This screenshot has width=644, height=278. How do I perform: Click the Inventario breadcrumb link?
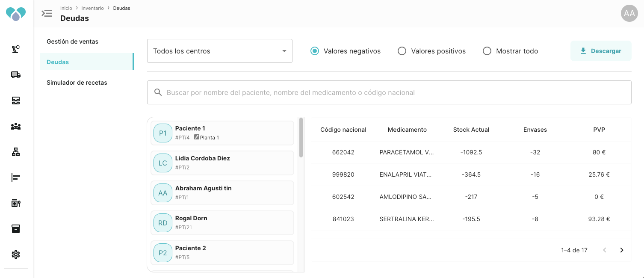click(92, 8)
